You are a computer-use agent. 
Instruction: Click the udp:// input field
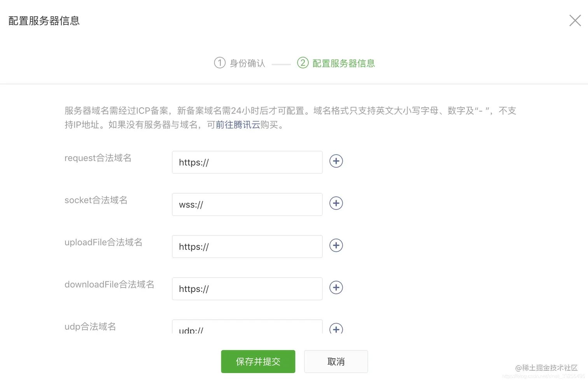tap(247, 328)
